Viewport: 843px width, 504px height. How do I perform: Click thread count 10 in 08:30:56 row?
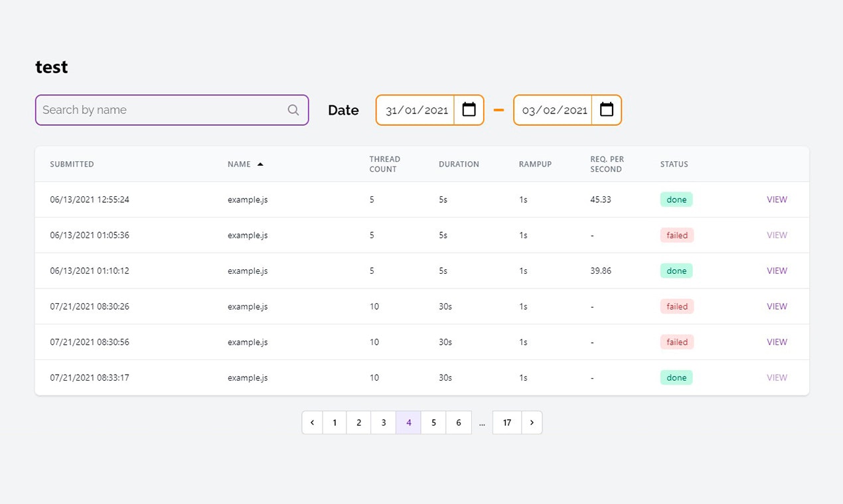click(x=374, y=342)
